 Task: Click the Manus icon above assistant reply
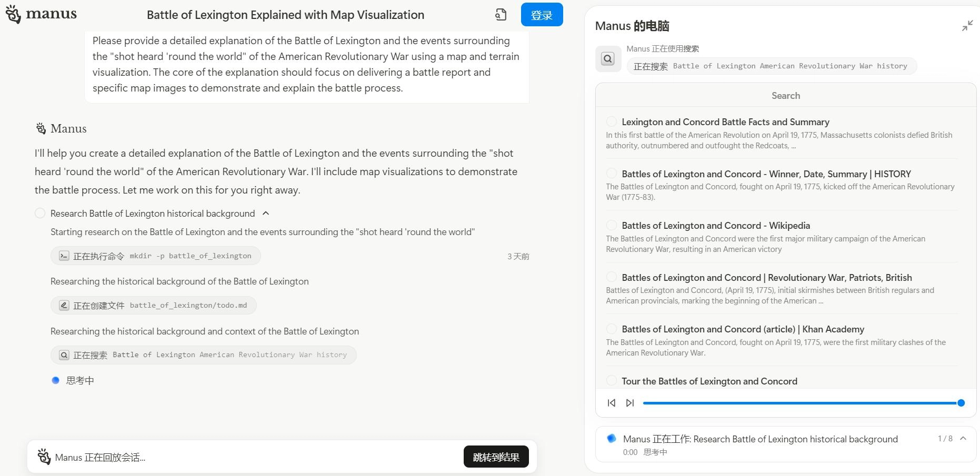pos(41,128)
